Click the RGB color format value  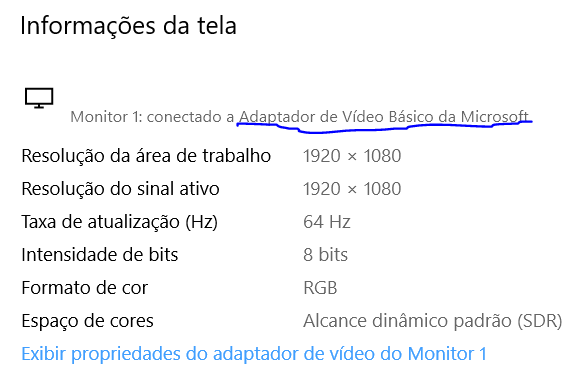[320, 288]
